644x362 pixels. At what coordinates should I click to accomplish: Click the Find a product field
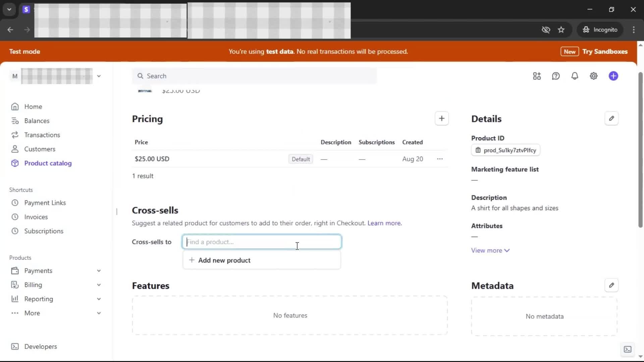262,242
